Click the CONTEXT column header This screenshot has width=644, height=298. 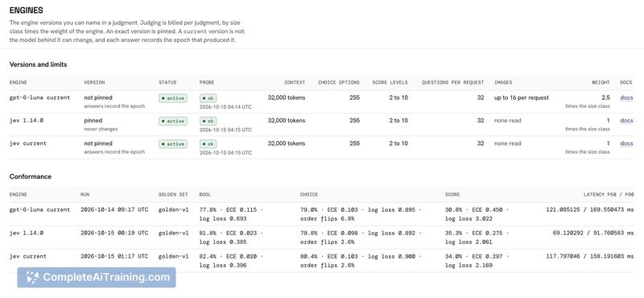click(x=295, y=83)
